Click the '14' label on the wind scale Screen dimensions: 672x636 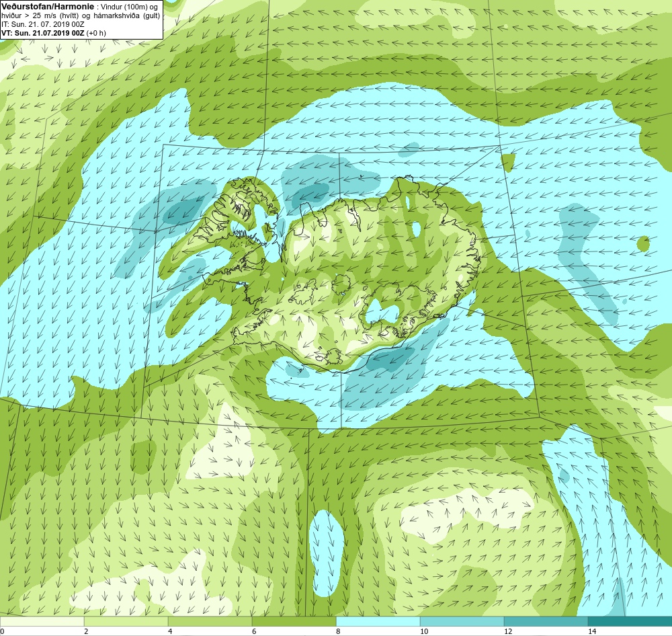592,631
